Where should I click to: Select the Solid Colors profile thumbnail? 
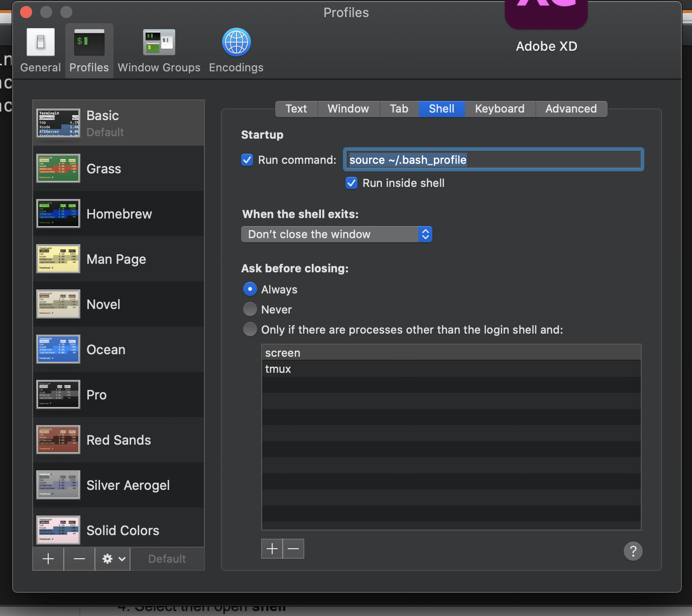tap(58, 530)
